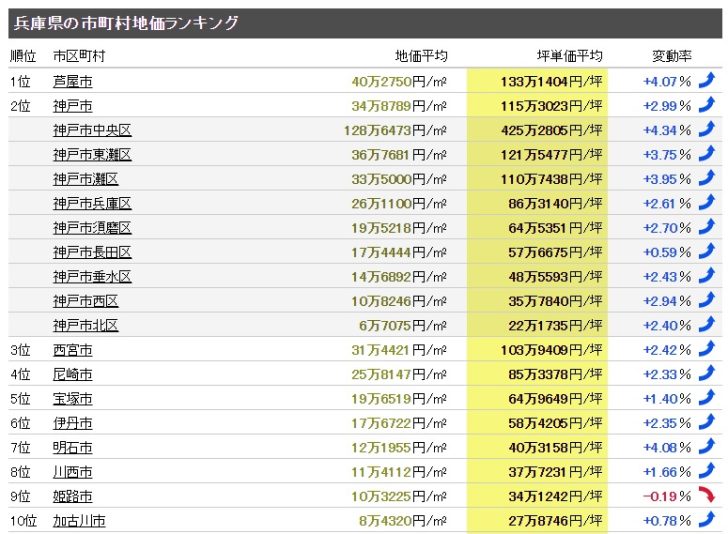Image resolution: width=728 pixels, height=534 pixels.
Task: Click the 坪単価平均 column header
Action: (570, 56)
